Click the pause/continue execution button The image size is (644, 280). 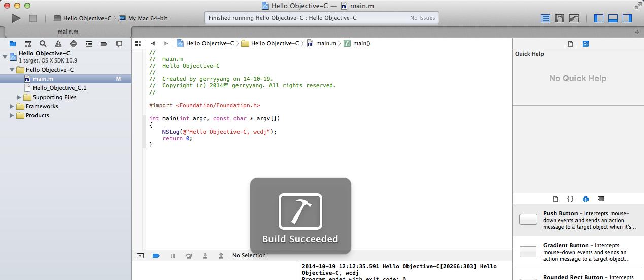[173, 256]
